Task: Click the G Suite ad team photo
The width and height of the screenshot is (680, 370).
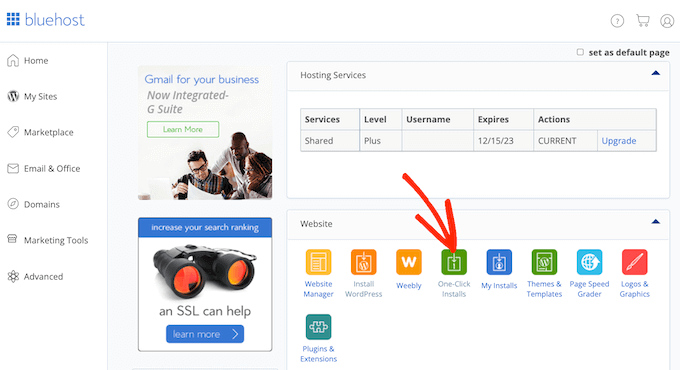Action: click(205, 167)
